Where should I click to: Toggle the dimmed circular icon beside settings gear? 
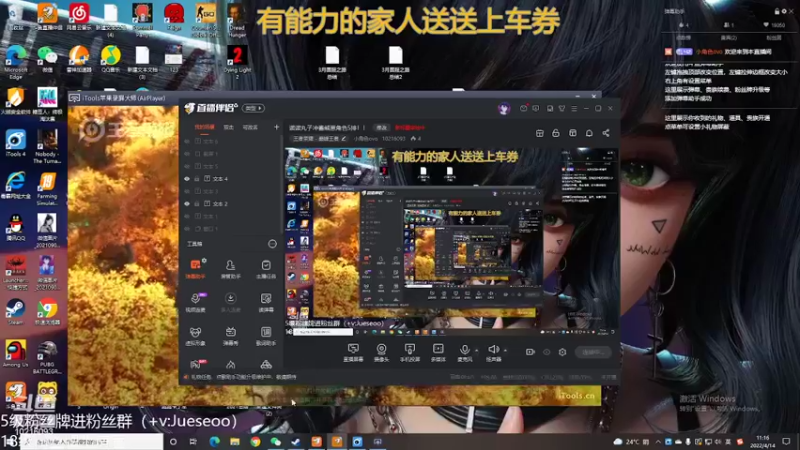(546, 352)
